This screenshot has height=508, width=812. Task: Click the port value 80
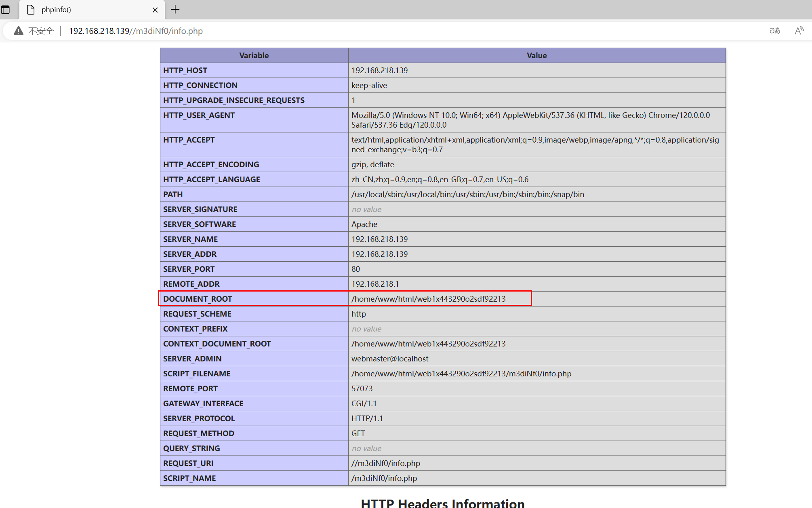coord(356,269)
